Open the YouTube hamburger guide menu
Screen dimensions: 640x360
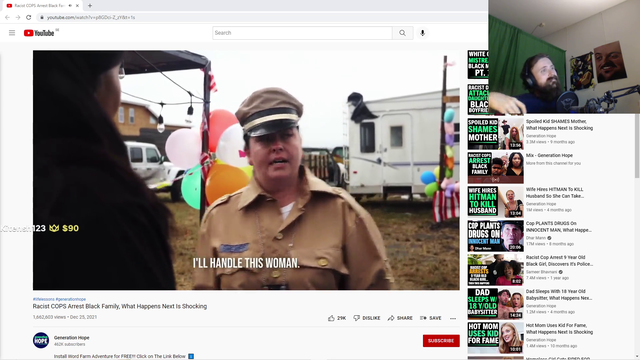click(12, 33)
